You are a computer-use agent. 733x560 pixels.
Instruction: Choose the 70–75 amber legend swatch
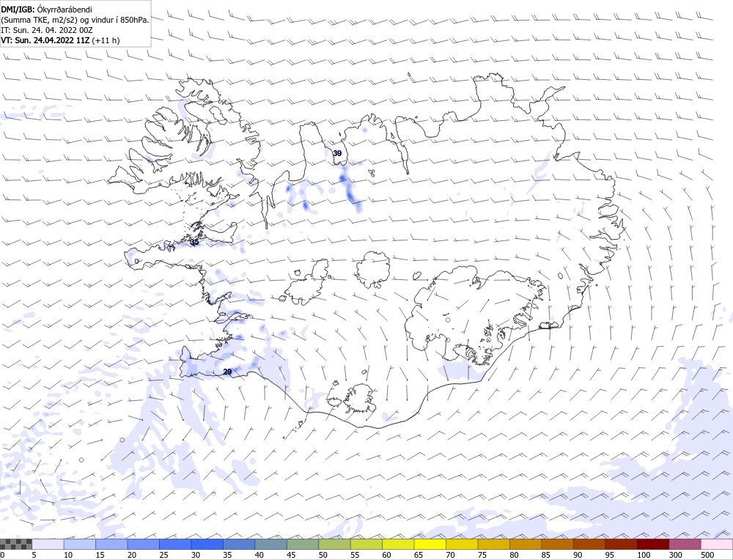click(462, 544)
